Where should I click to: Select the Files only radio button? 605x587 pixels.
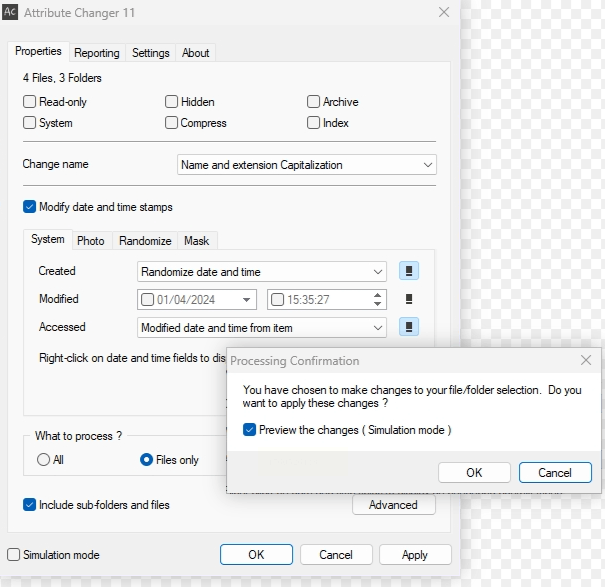click(x=146, y=460)
